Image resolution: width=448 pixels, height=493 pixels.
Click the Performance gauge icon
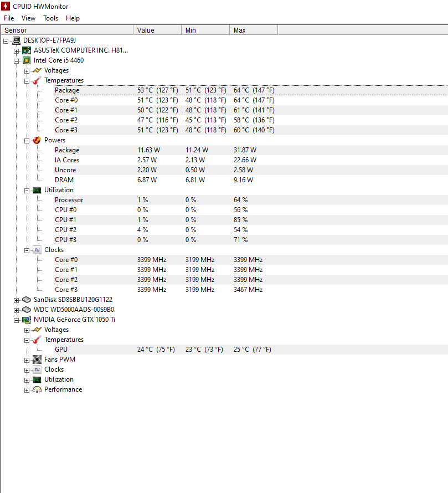click(x=37, y=389)
